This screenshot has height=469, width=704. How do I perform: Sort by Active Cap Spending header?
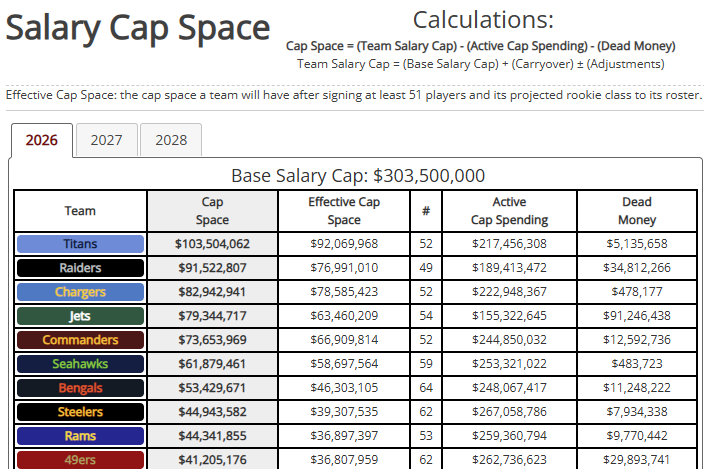point(509,211)
